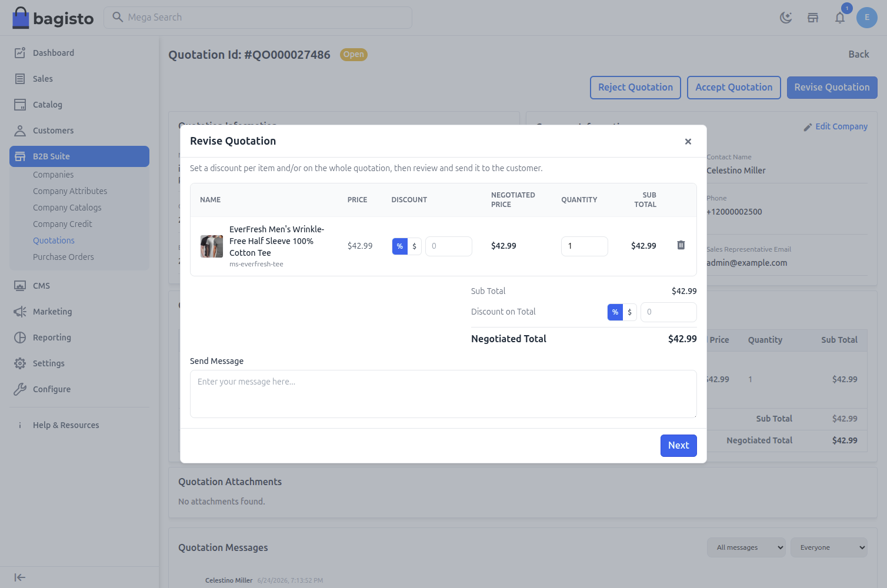Open Companies submenu item

tap(54, 175)
